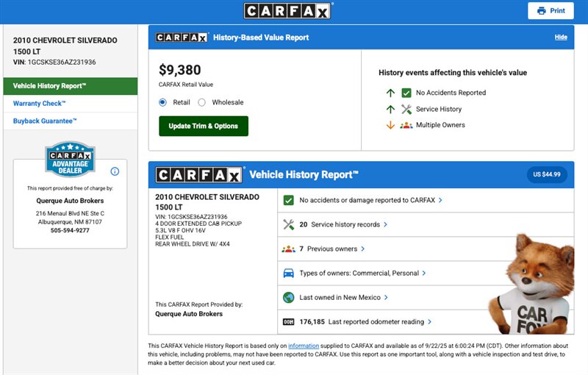Click the car icon in Types of owners row
The image size is (588, 375).
[x=288, y=273]
